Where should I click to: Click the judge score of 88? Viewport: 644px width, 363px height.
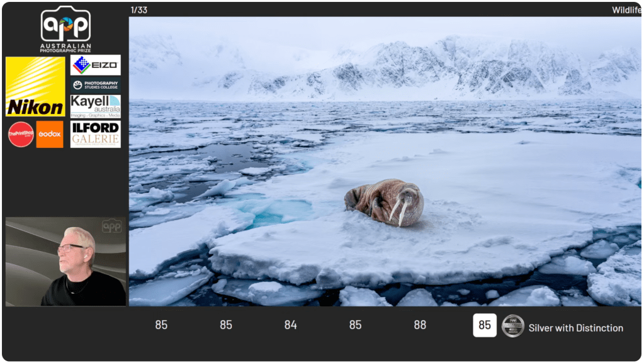pos(420,325)
